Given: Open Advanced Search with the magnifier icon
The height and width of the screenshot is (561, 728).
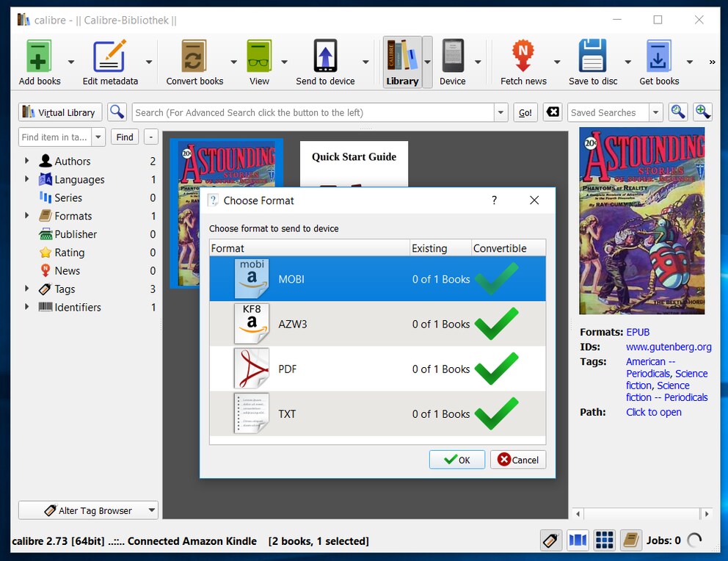Looking at the screenshot, I should click(x=117, y=112).
